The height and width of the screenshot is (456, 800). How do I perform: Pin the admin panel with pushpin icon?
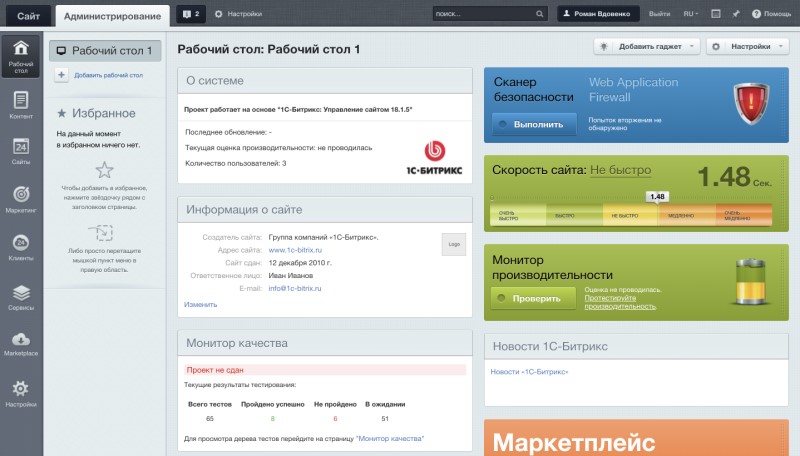[x=736, y=14]
